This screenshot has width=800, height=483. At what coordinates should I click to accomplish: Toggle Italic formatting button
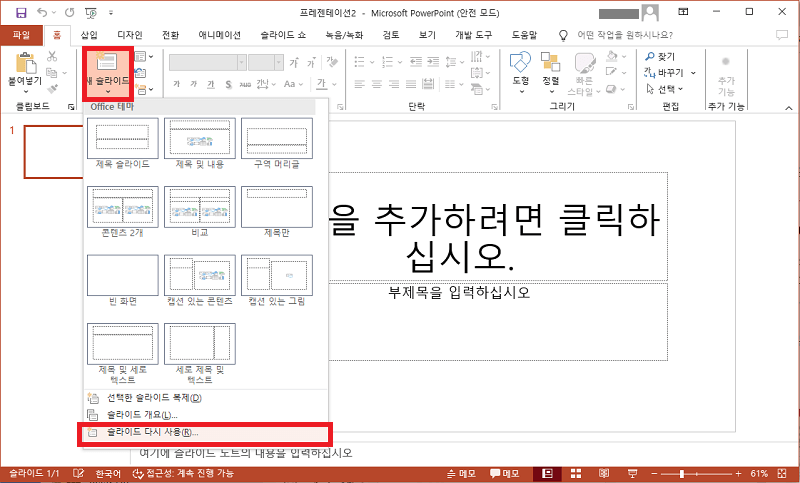pos(193,84)
